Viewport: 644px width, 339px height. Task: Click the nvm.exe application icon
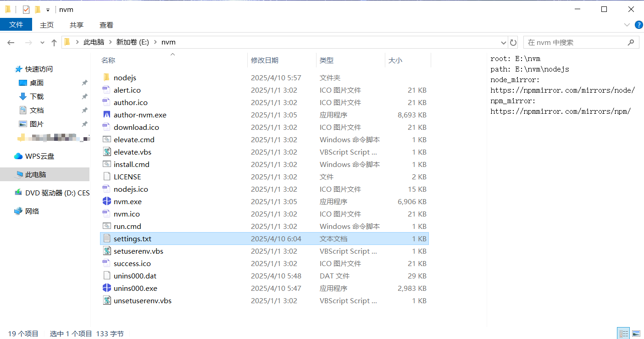pos(106,201)
